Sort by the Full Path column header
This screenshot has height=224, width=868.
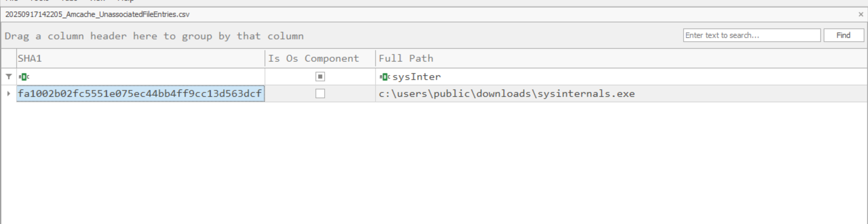pyautogui.click(x=621, y=58)
